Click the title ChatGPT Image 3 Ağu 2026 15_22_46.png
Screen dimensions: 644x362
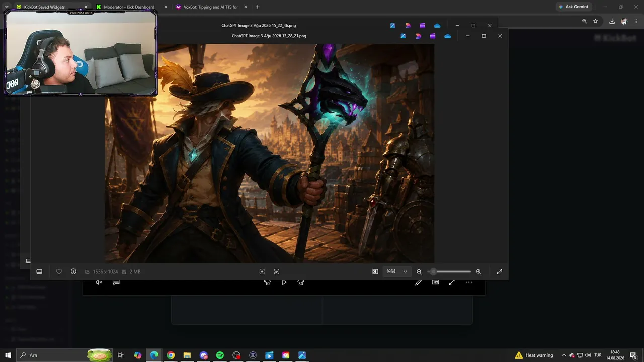point(259,25)
